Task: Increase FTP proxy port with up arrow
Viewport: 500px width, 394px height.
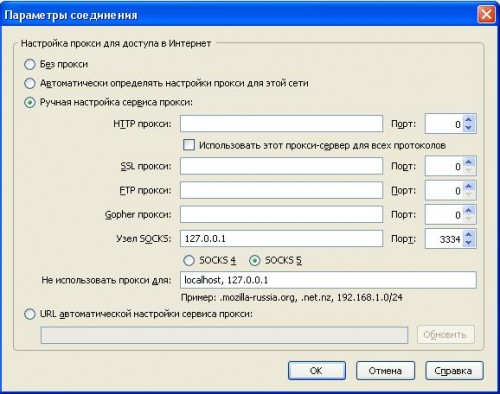Action: click(x=469, y=186)
